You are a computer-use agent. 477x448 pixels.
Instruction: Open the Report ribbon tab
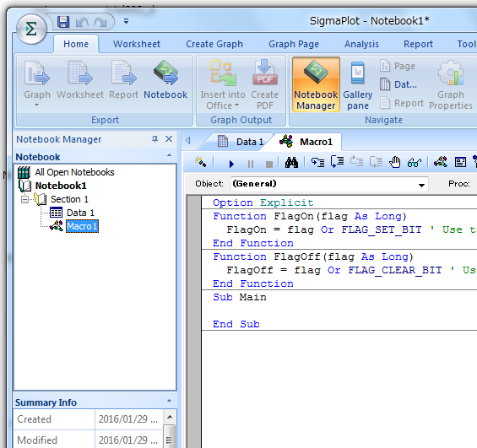click(418, 44)
